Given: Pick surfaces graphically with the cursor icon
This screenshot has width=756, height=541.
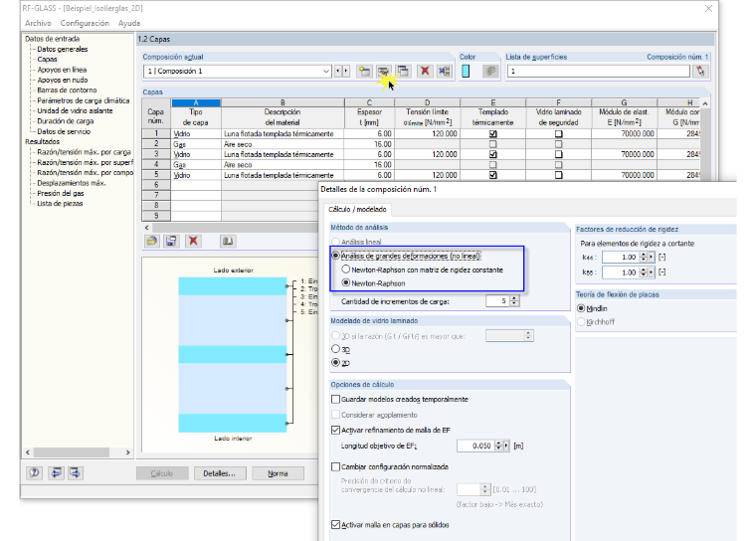Looking at the screenshot, I should 700,72.
